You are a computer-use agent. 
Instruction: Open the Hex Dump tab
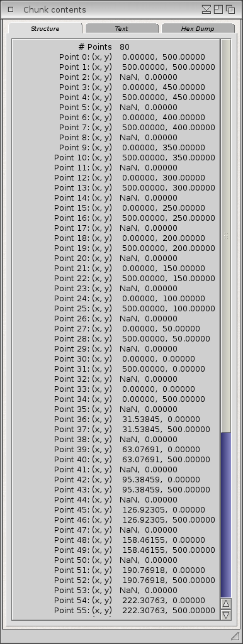198,28
